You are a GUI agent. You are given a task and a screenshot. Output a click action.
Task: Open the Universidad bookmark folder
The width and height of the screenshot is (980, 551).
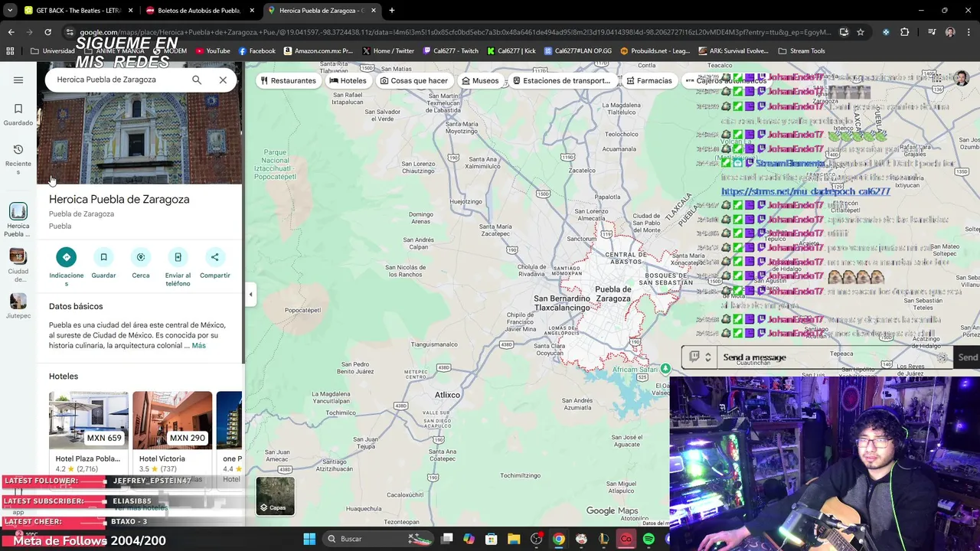[52, 51]
